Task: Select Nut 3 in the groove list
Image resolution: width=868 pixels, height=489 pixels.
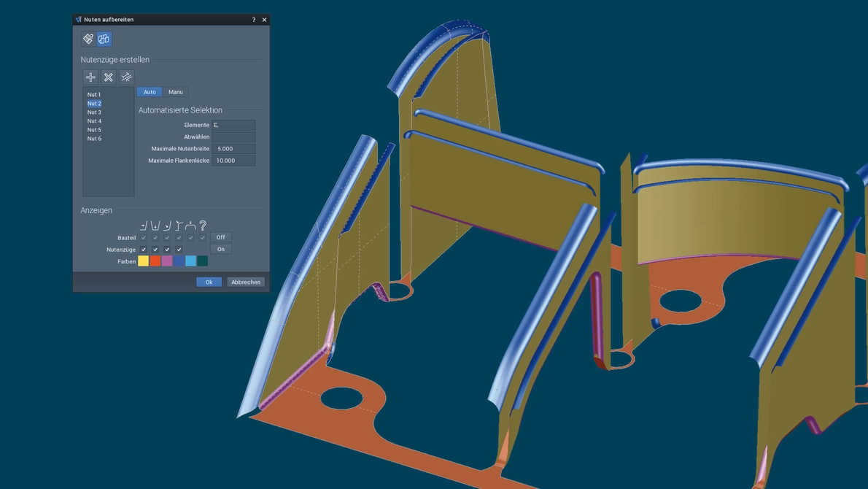Action: 94,112
